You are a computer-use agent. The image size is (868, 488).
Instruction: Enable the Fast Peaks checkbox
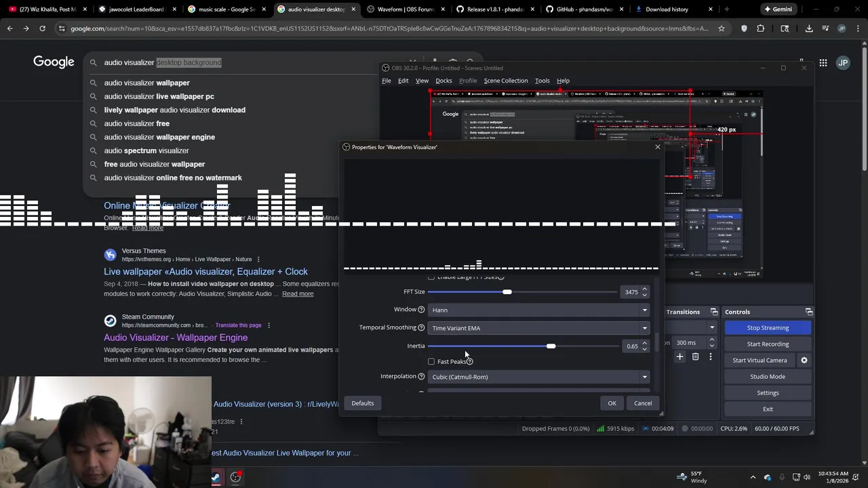point(431,361)
